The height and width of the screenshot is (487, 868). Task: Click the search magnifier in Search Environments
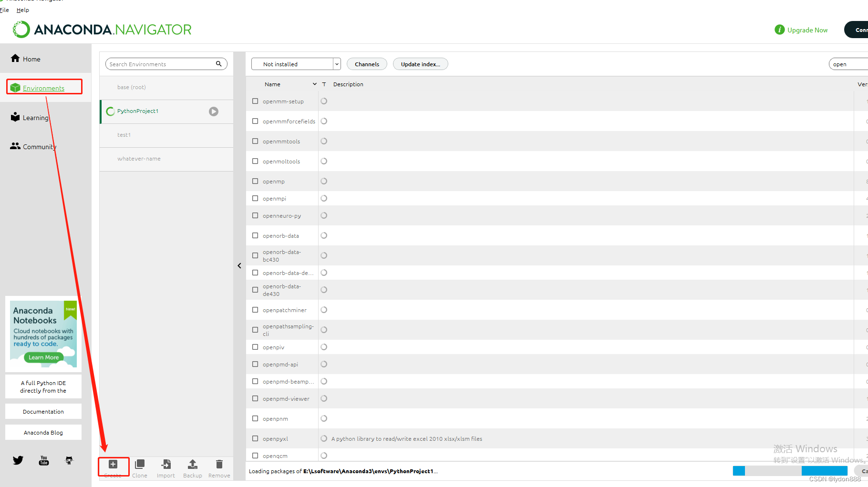219,64
